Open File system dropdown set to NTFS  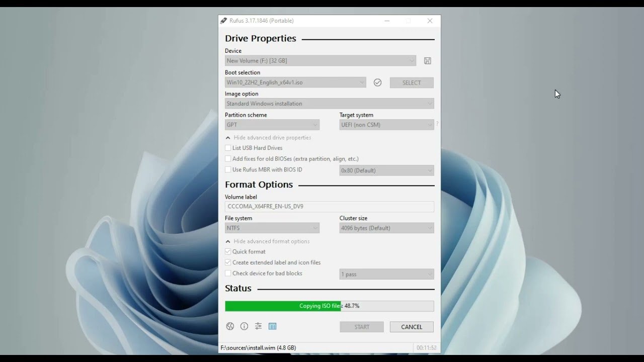tap(272, 228)
